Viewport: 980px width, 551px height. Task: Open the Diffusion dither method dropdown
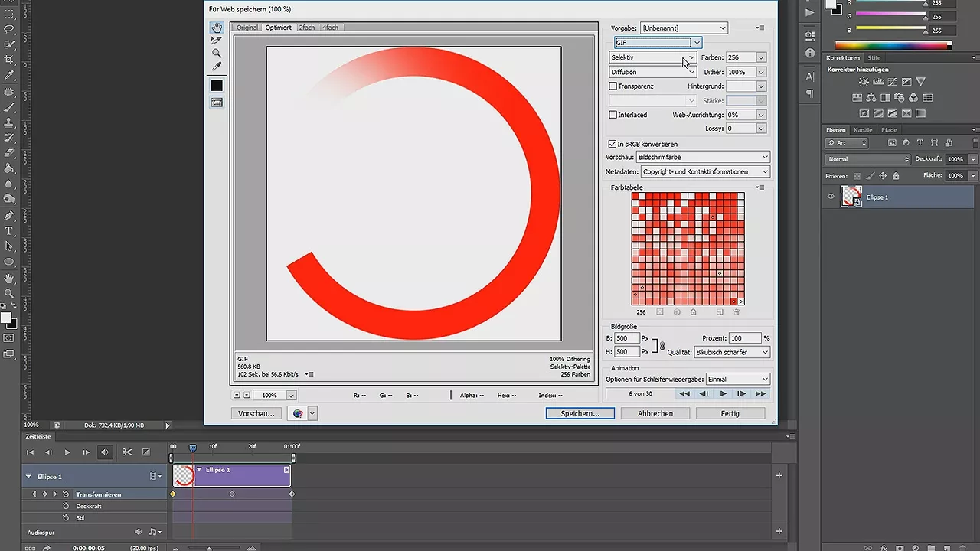[x=693, y=71]
